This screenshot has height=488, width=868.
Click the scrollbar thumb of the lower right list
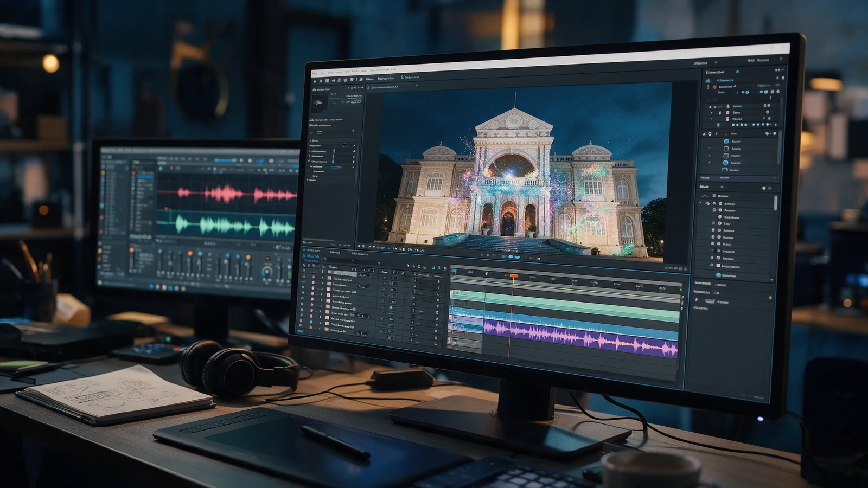click(775, 203)
